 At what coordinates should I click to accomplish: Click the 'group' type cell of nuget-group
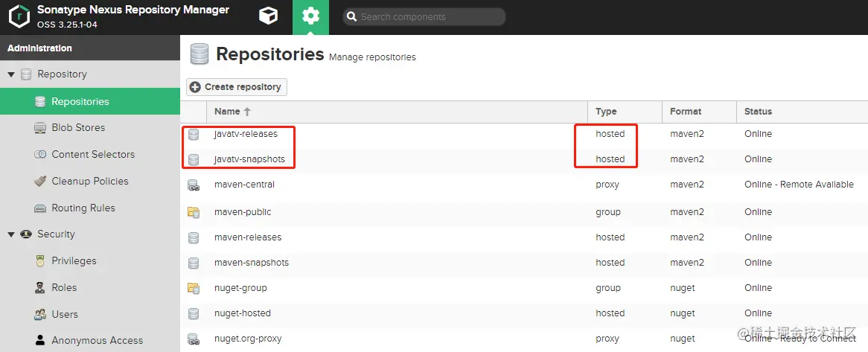point(607,288)
